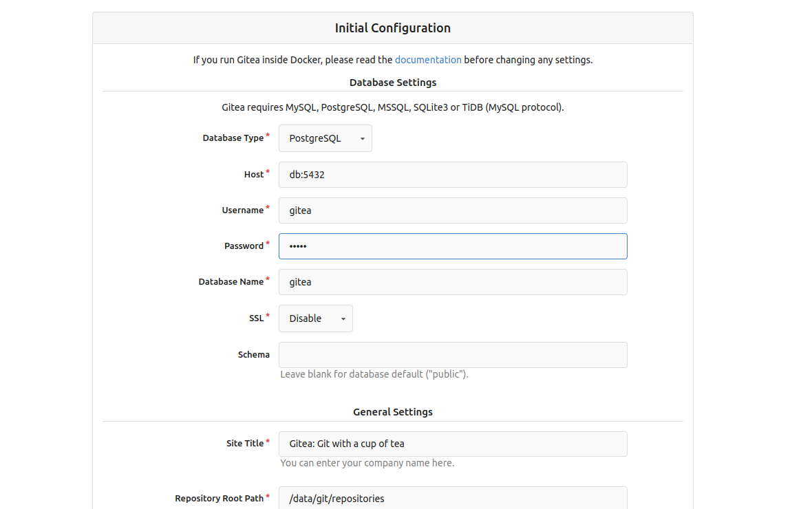
Task: Click the Database Name input field
Action: 452,282
